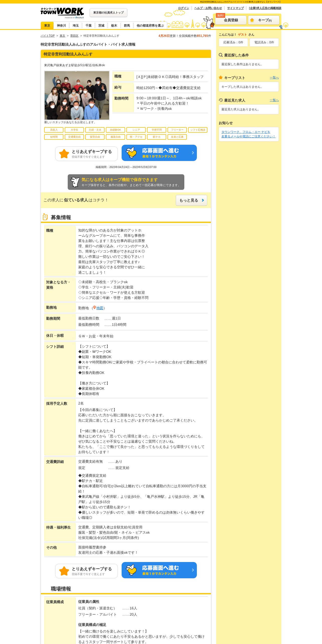This screenshot has height=644, width=322.
Task: Click the upper 応募画面へ進む button
Action: click(x=159, y=153)
